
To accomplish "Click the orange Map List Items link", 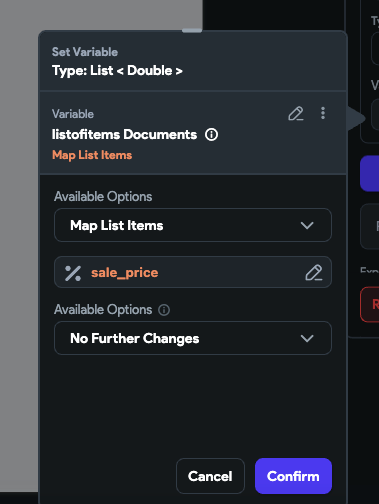I will [92, 155].
